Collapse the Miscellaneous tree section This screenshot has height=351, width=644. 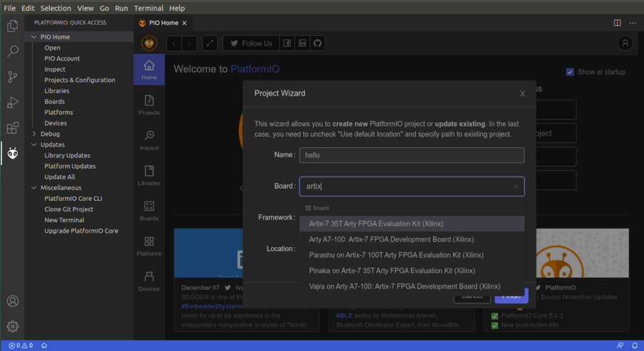(x=34, y=188)
